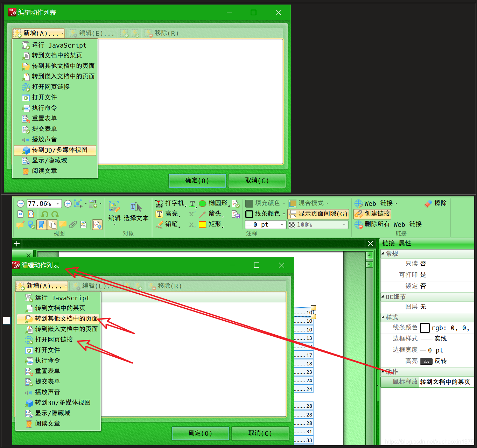This screenshot has height=448, width=477.
Task: Select the 箭头 arrow tool
Action: coord(211,214)
